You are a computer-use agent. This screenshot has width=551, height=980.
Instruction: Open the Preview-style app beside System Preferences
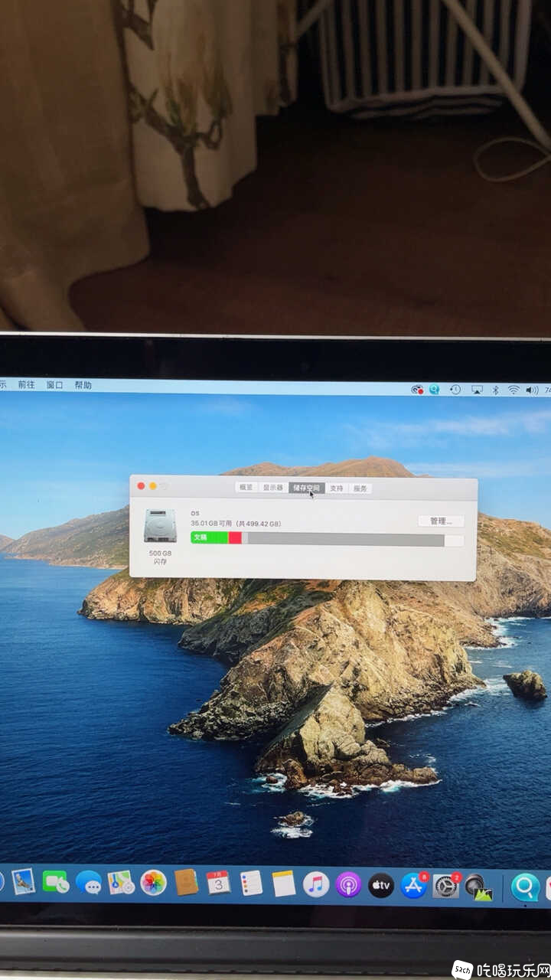[478, 887]
